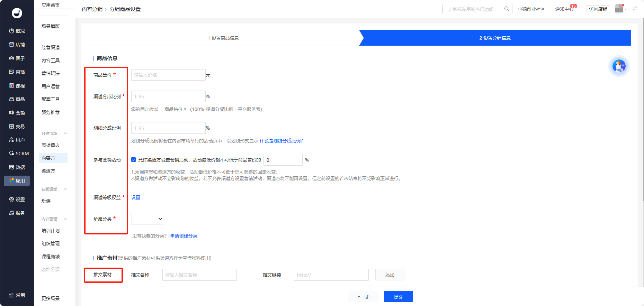Click the app logo at top left

coord(17,13)
